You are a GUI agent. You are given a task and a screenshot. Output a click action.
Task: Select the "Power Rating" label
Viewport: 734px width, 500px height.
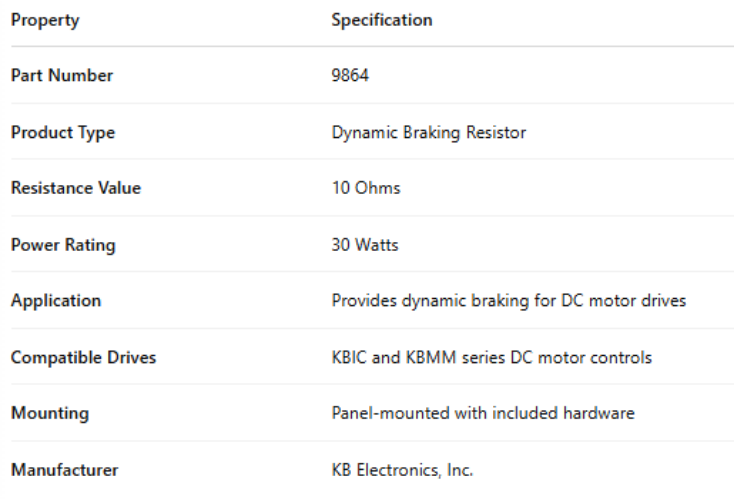click(63, 245)
